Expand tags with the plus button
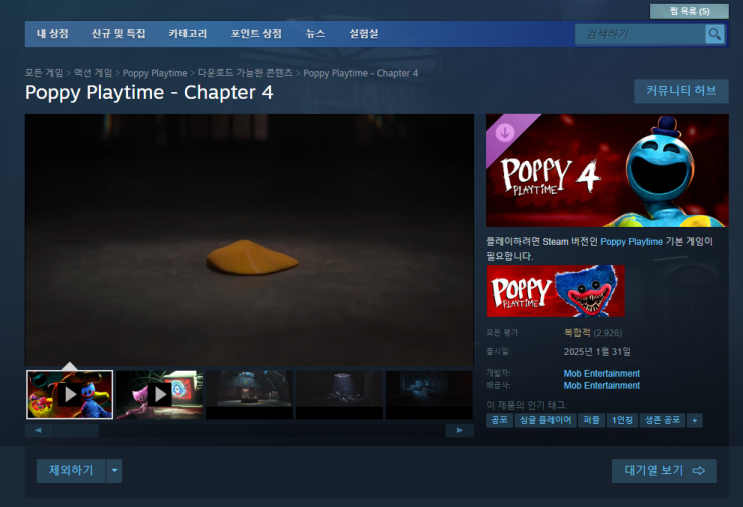The height and width of the screenshot is (507, 743). coord(695,420)
